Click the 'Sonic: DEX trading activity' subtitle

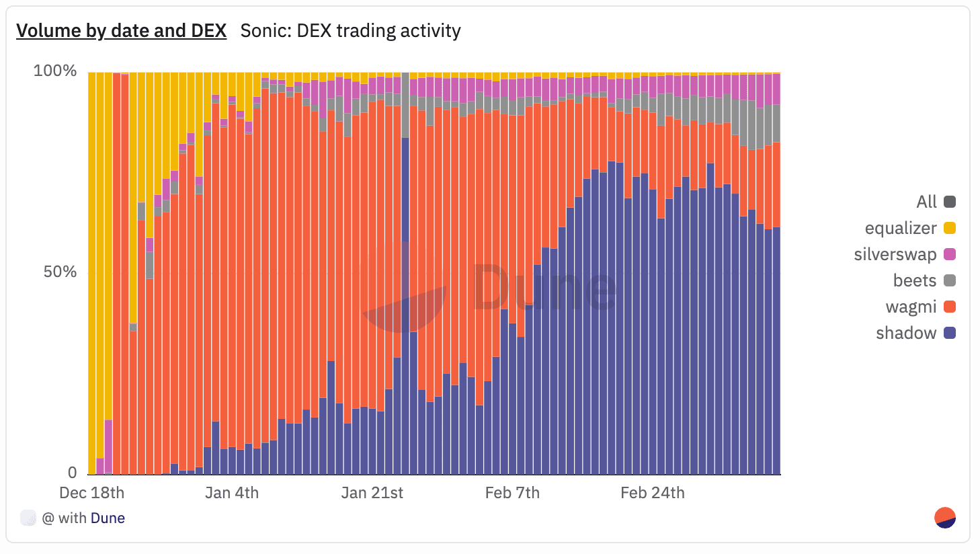tap(350, 31)
